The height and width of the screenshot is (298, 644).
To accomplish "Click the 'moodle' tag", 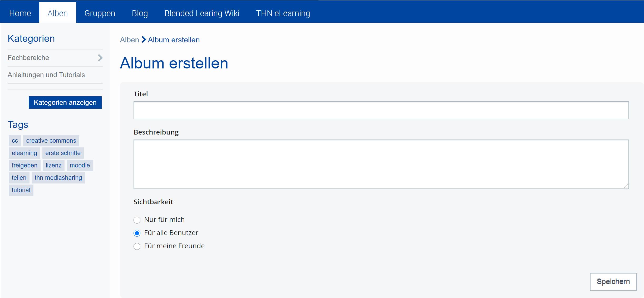I will coord(80,165).
